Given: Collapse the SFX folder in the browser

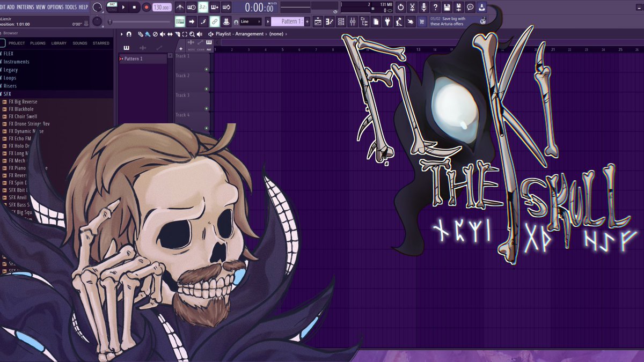Looking at the screenshot, I should click(x=8, y=93).
